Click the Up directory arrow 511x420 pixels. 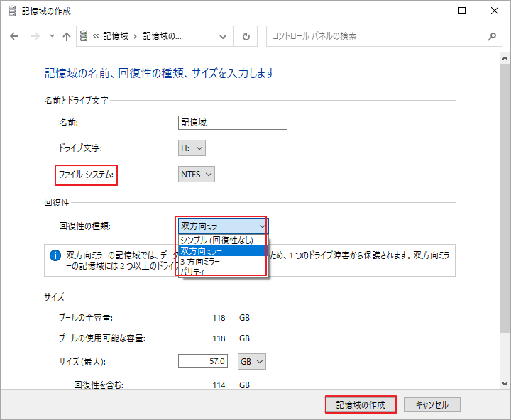click(67, 36)
